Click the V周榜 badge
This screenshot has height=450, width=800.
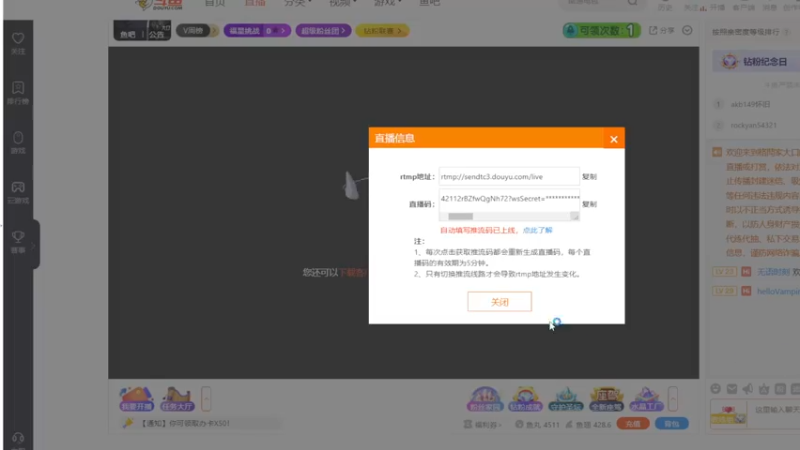[197, 31]
